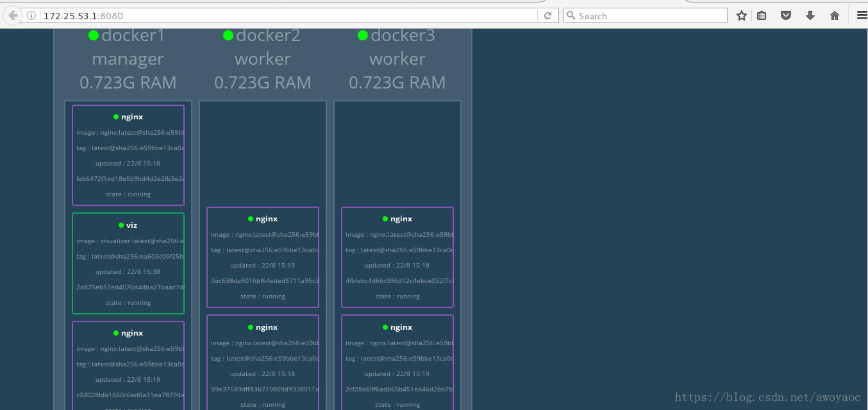Open site information icon in address bar

pyautogui.click(x=31, y=16)
